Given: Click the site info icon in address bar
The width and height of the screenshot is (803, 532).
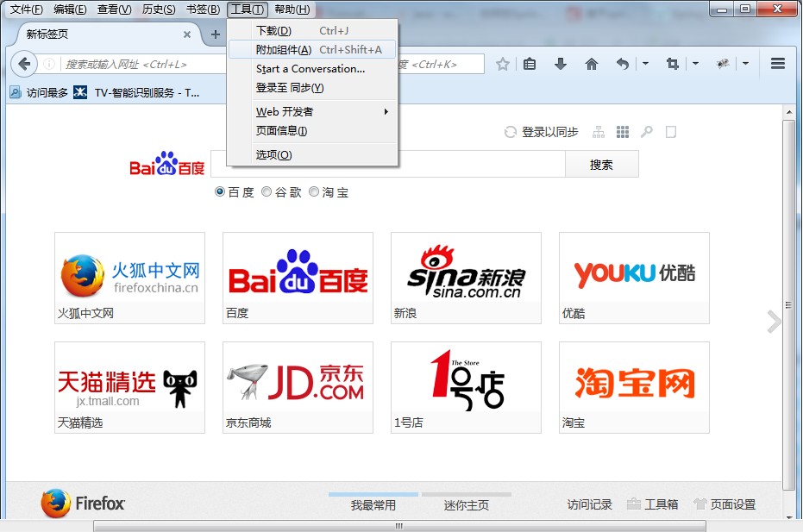Looking at the screenshot, I should click(x=49, y=64).
